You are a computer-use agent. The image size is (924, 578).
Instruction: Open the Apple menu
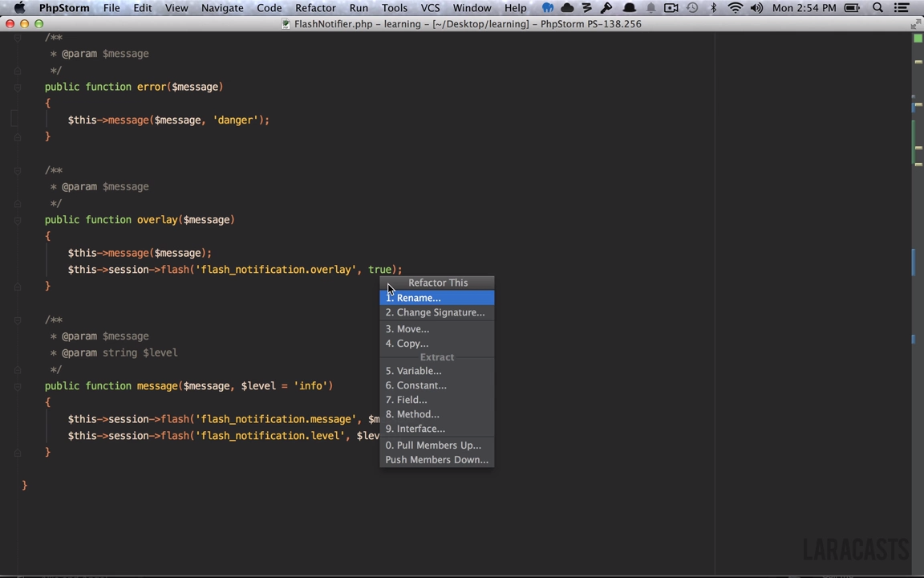19,8
